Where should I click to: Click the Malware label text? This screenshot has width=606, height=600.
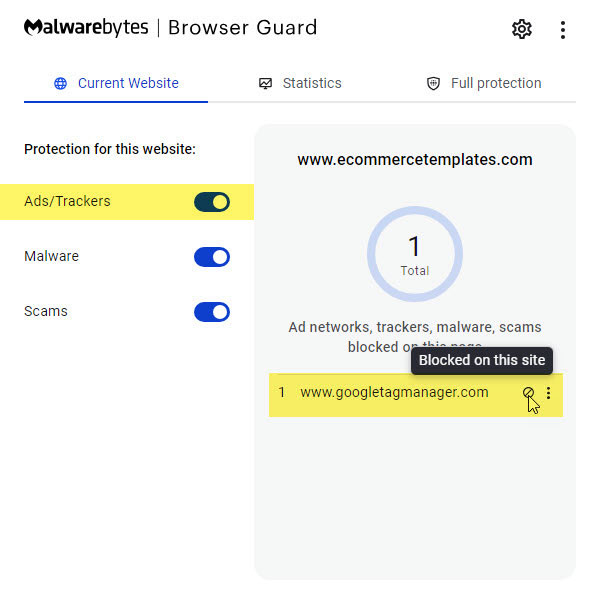tap(51, 257)
